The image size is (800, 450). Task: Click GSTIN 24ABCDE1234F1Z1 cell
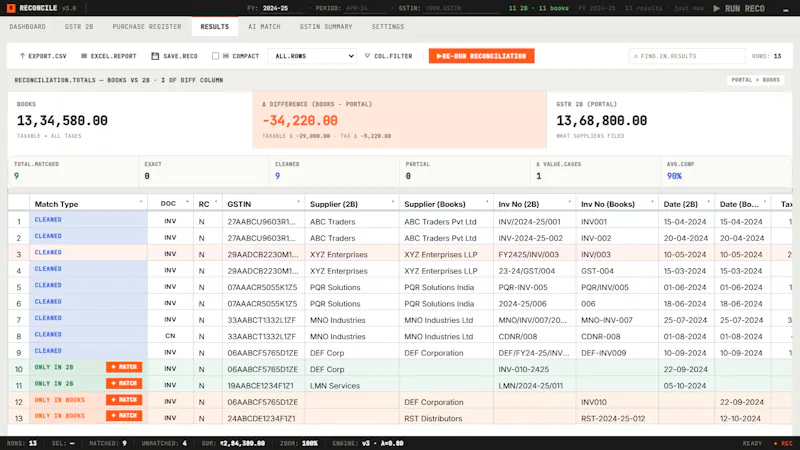pyautogui.click(x=263, y=418)
